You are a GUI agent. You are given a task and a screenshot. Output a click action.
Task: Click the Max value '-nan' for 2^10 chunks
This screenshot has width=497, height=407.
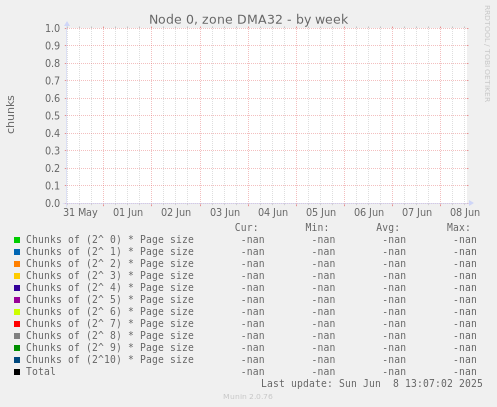tap(465, 360)
